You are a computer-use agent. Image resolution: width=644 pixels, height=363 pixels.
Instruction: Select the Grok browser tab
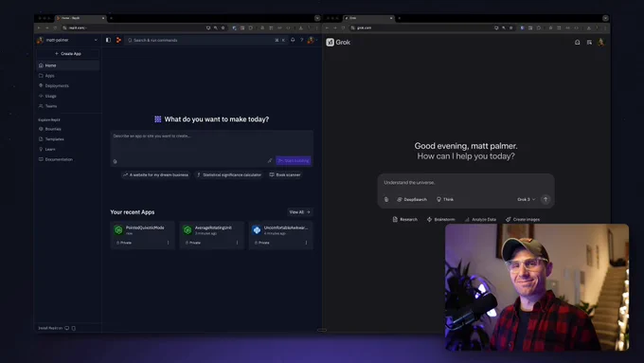[368, 18]
